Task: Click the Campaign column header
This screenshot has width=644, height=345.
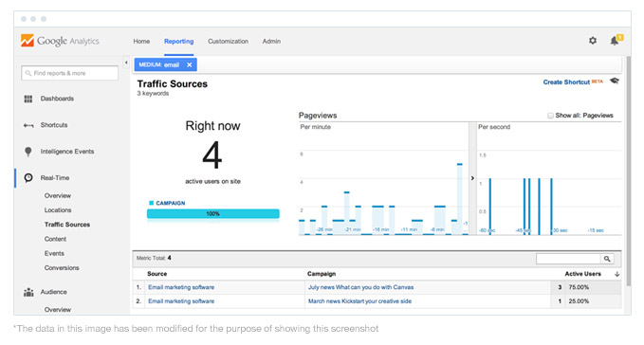Action: coord(322,274)
